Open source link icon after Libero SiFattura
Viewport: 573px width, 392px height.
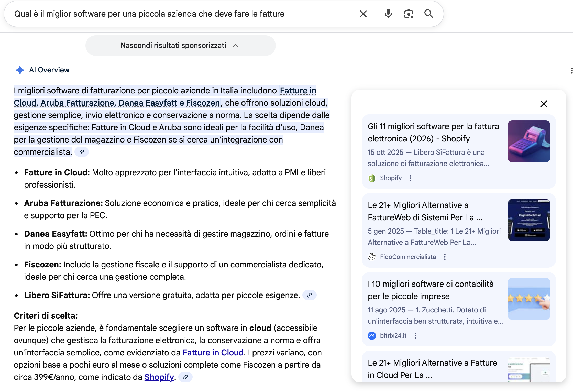click(310, 295)
